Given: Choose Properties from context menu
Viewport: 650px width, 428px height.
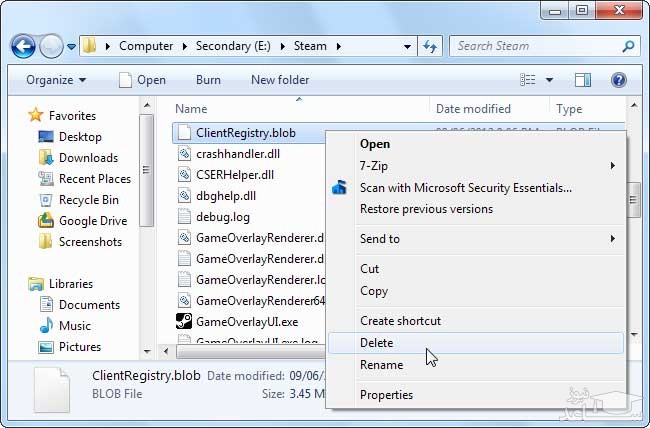Looking at the screenshot, I should point(476,395).
